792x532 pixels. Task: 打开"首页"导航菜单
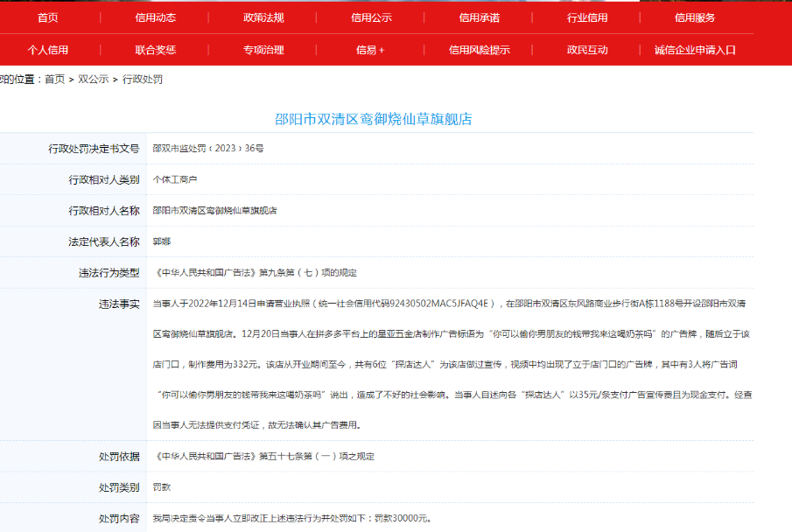pyautogui.click(x=48, y=17)
